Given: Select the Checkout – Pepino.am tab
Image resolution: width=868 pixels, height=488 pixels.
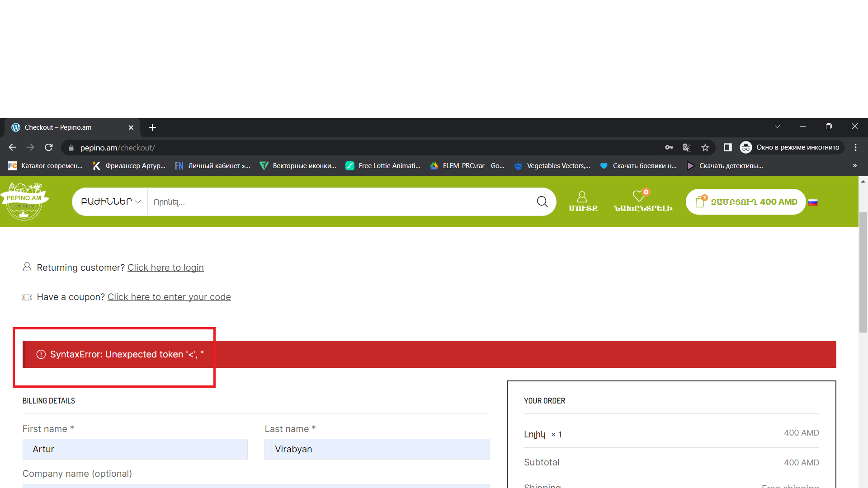Looking at the screenshot, I should click(68, 127).
